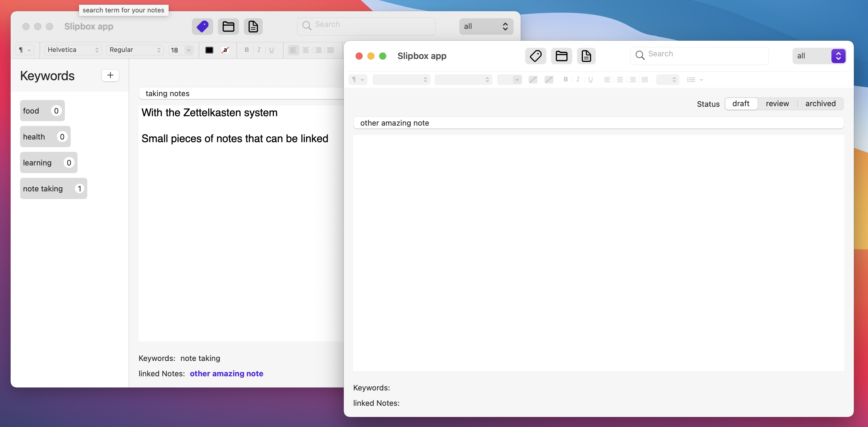Screen dimensions: 868x427
Task: Open the Helvetica font dropdown
Action: coord(73,50)
